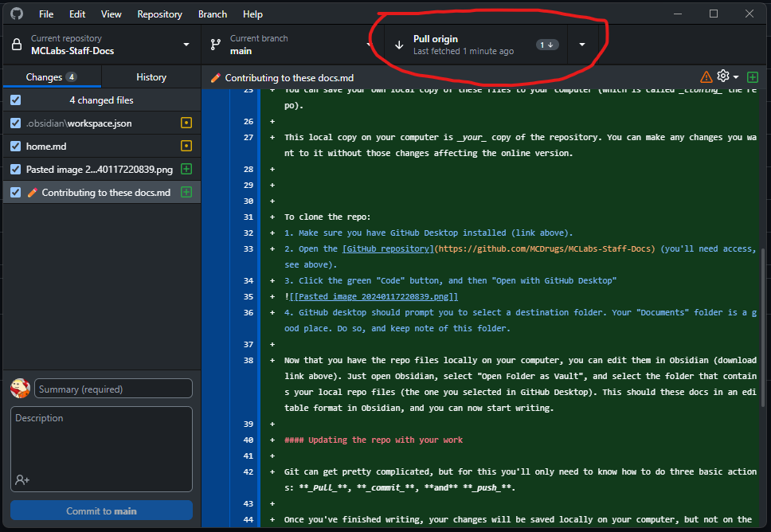The image size is (771, 532).
Task: Toggle the 4 changed files select-all checkbox
Action: click(16, 100)
